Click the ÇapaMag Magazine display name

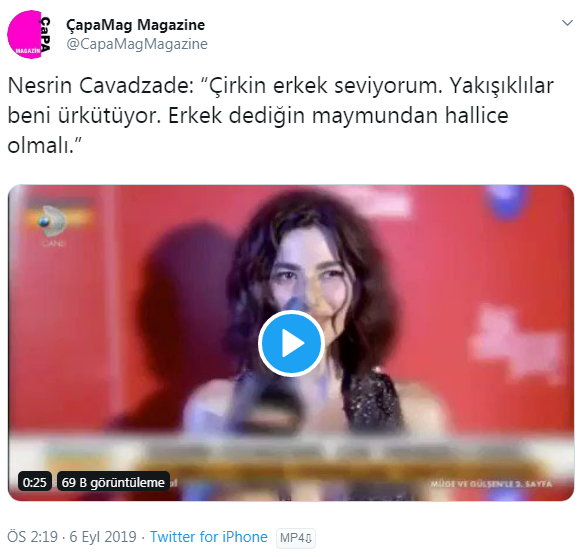[x=136, y=25]
